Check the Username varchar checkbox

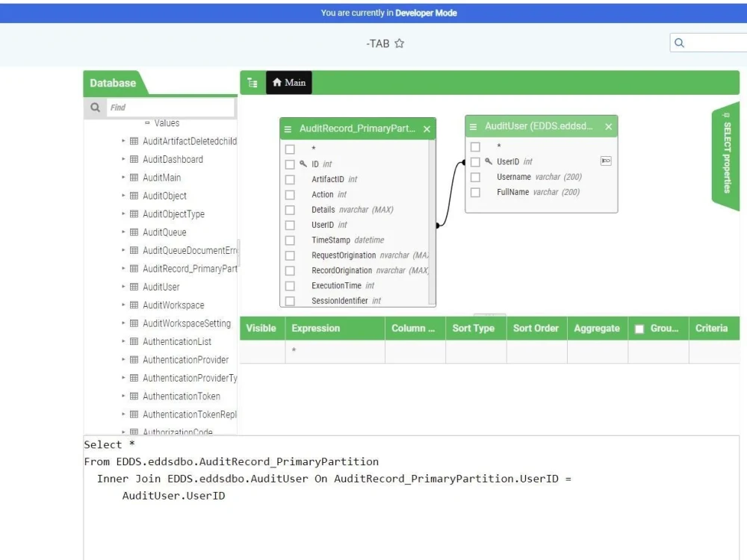click(475, 177)
